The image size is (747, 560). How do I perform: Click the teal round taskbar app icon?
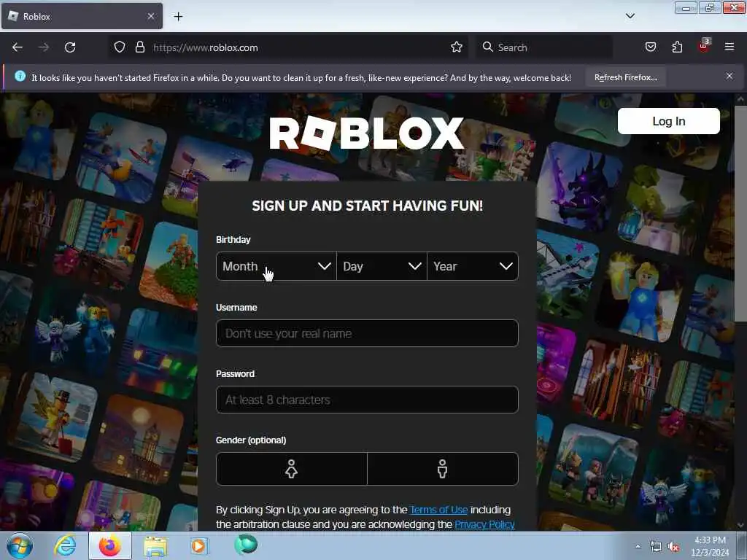pos(246,545)
